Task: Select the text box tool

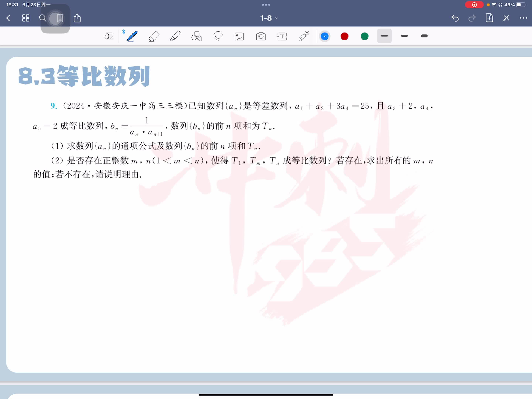Action: point(282,36)
